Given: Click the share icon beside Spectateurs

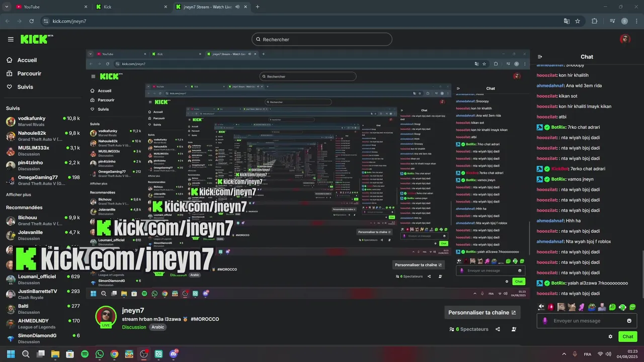Looking at the screenshot, I should (x=498, y=329).
